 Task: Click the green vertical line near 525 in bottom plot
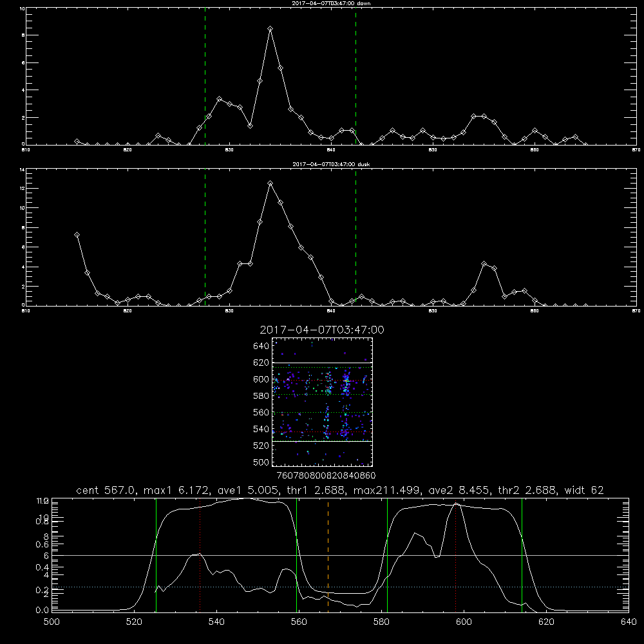[156, 554]
